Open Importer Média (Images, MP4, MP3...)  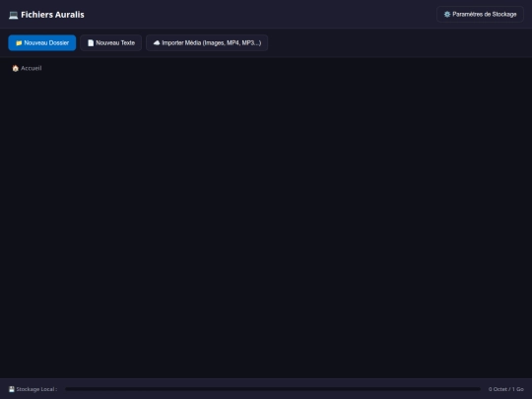click(x=207, y=42)
